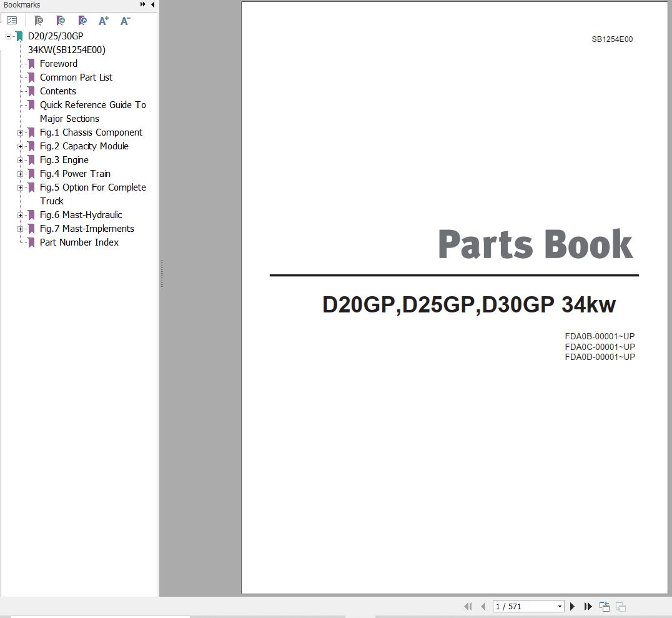Select the D20/25/30GP 34KW(SB1254E00) bookmark
672x618 pixels.
(x=66, y=43)
